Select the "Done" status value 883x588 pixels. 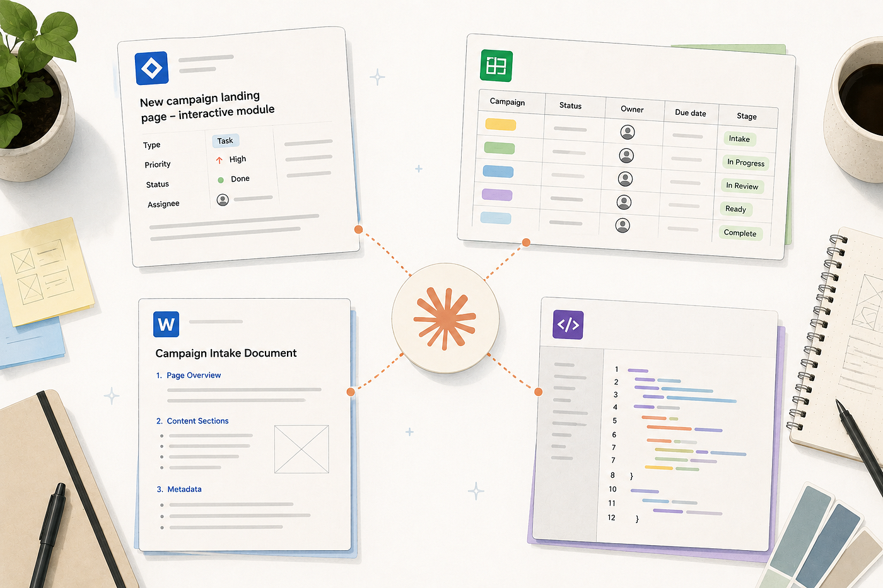[x=240, y=179]
